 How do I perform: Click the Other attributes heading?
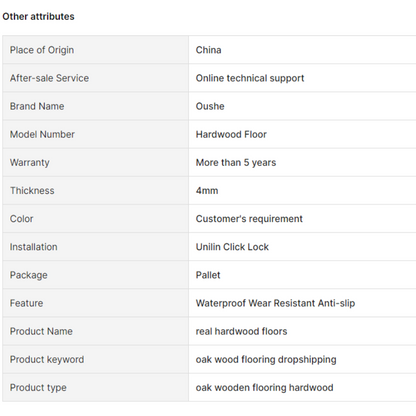point(38,17)
